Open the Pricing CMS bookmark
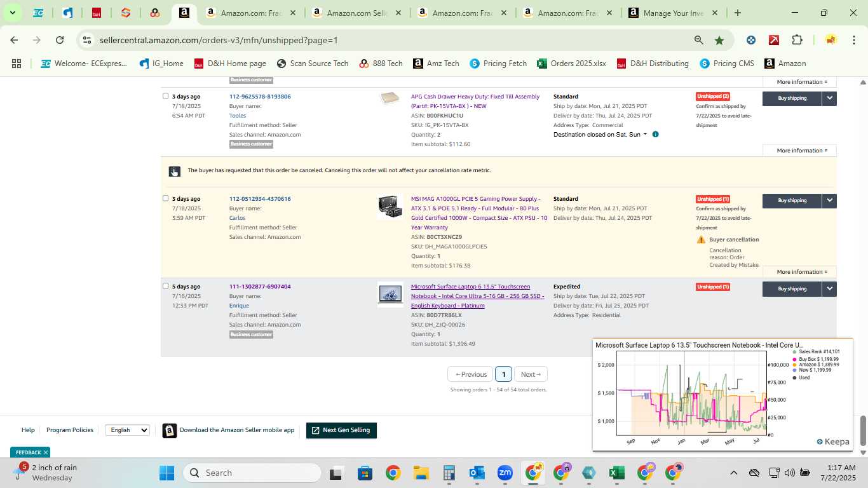Viewport: 868px width, 488px height. 726,64
